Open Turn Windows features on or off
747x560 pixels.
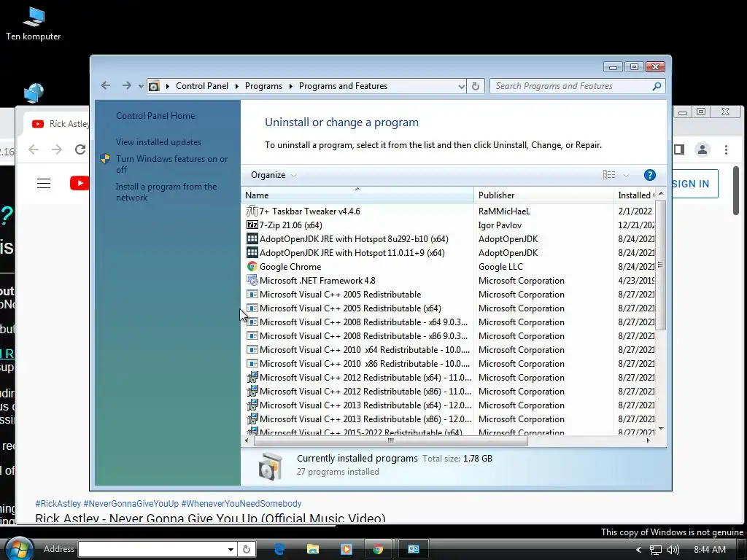pyautogui.click(x=171, y=164)
